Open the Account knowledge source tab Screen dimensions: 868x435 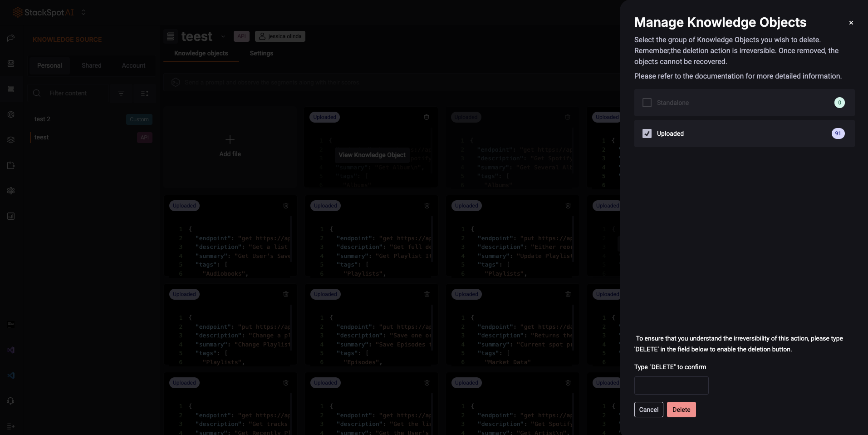[133, 65]
